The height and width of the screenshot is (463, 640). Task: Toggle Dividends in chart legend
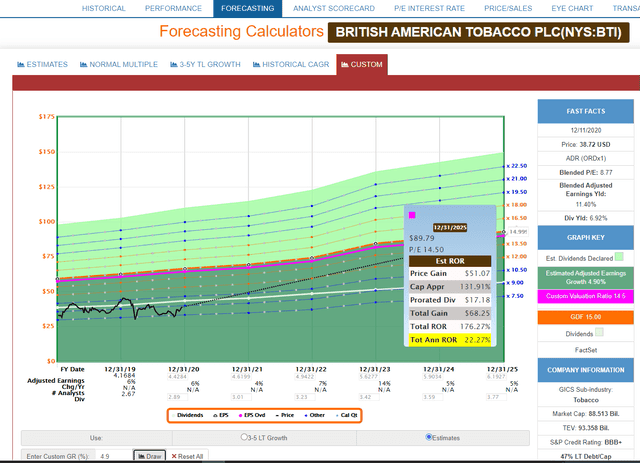click(x=187, y=415)
